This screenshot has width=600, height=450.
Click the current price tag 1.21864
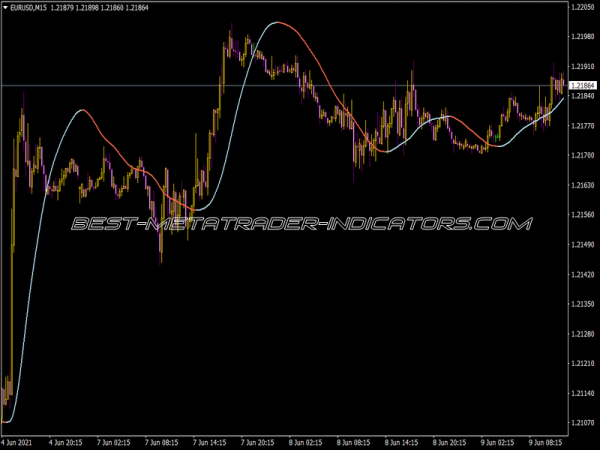click(x=582, y=87)
